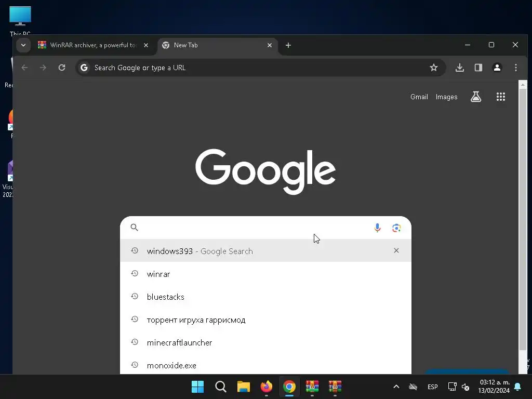Open a new tab with plus button
532x399 pixels.
tap(288, 45)
